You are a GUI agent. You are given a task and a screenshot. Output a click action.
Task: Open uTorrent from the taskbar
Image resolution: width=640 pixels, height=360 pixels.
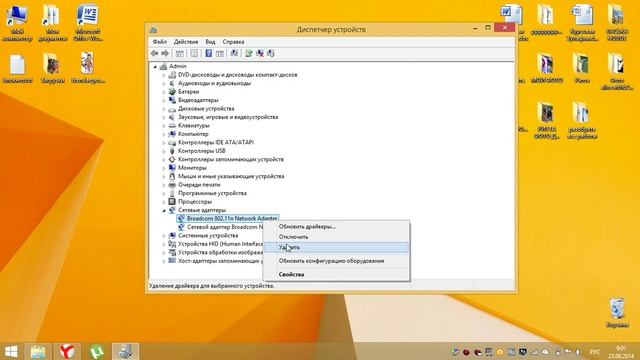coord(96,351)
